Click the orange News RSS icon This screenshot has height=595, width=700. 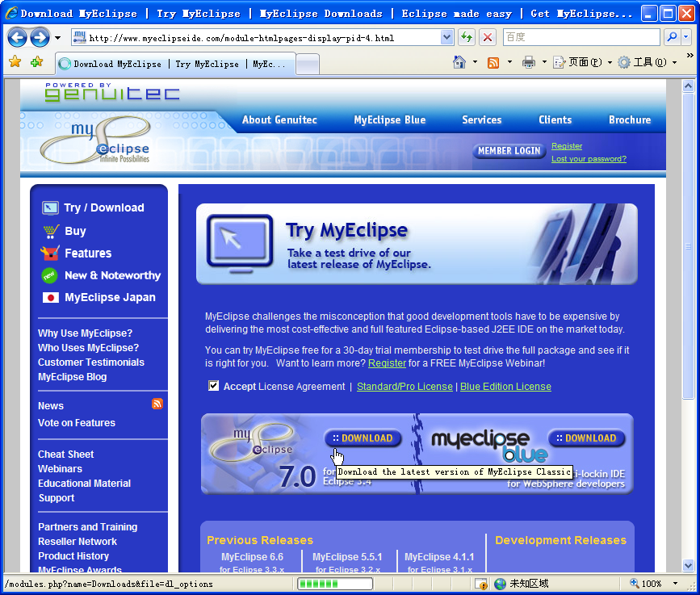coord(157,404)
